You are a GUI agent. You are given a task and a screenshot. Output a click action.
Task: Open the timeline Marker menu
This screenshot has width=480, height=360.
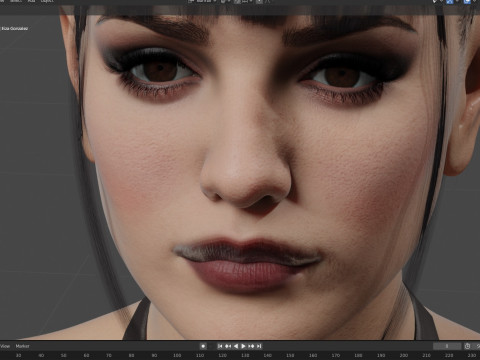pyautogui.click(x=22, y=346)
